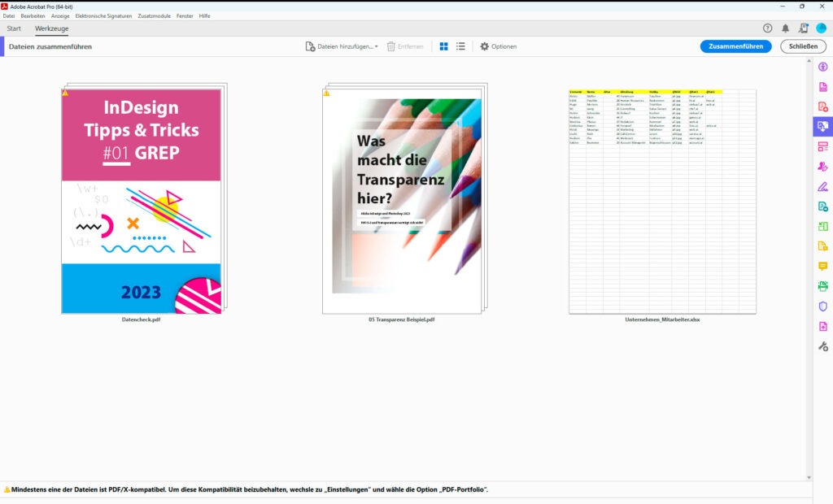Click the warning icon on Transparenz Beispiel thumbnail
833x504 pixels.
click(x=326, y=93)
